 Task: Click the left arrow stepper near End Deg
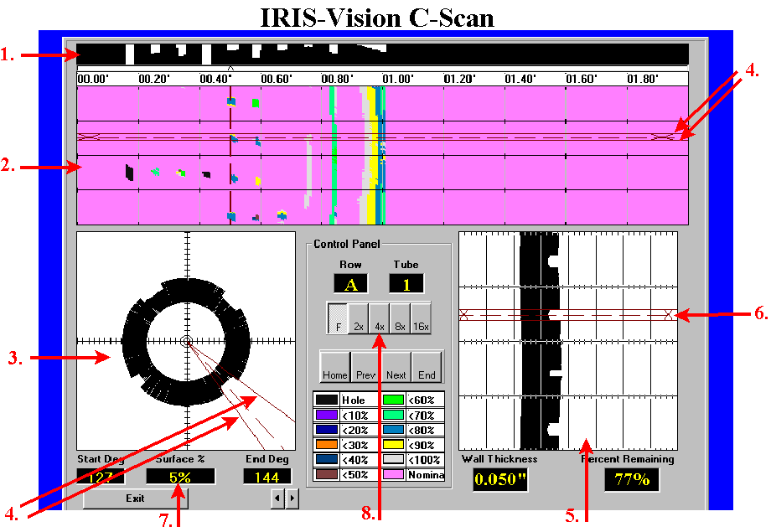pyautogui.click(x=278, y=498)
